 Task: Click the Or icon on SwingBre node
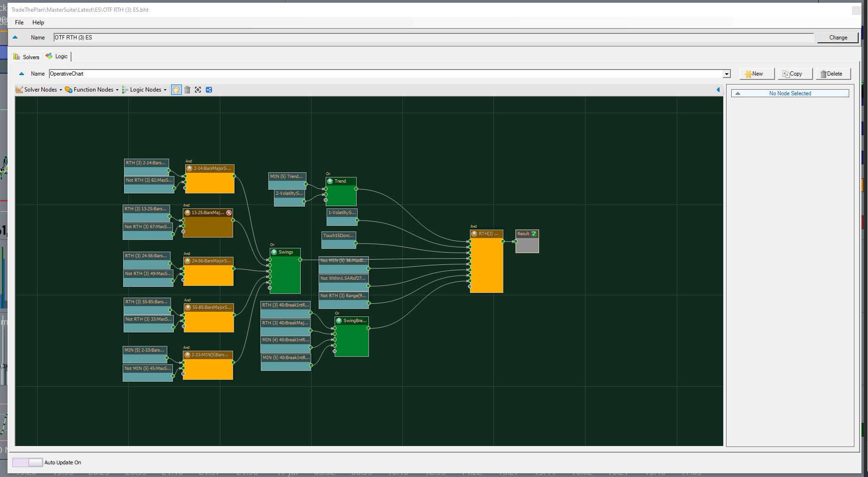(x=339, y=321)
